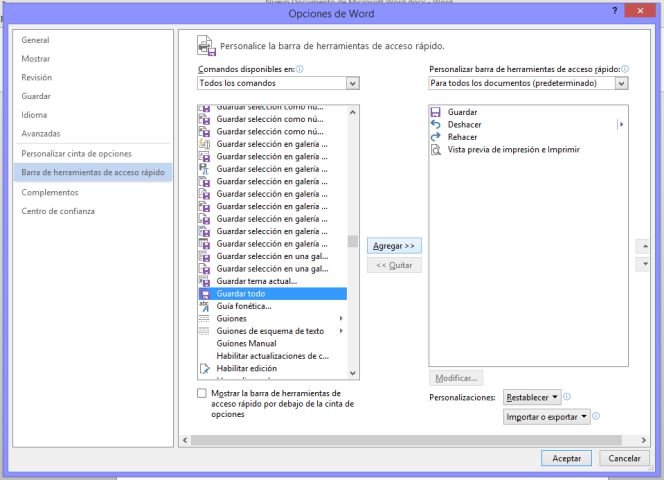Click the Guía fonética icon
Viewport: 664px width, 480px height.
pos(205,306)
